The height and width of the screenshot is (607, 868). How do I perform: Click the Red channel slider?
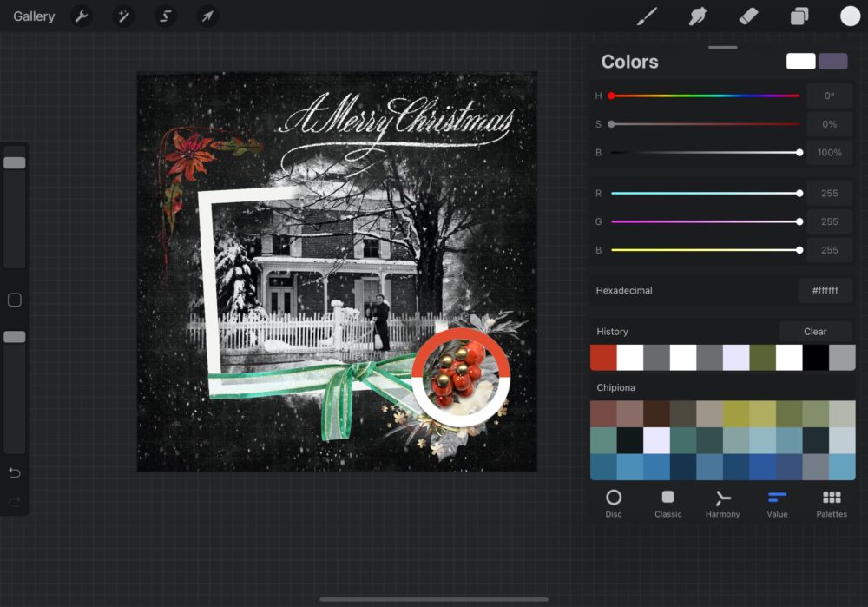[705, 194]
